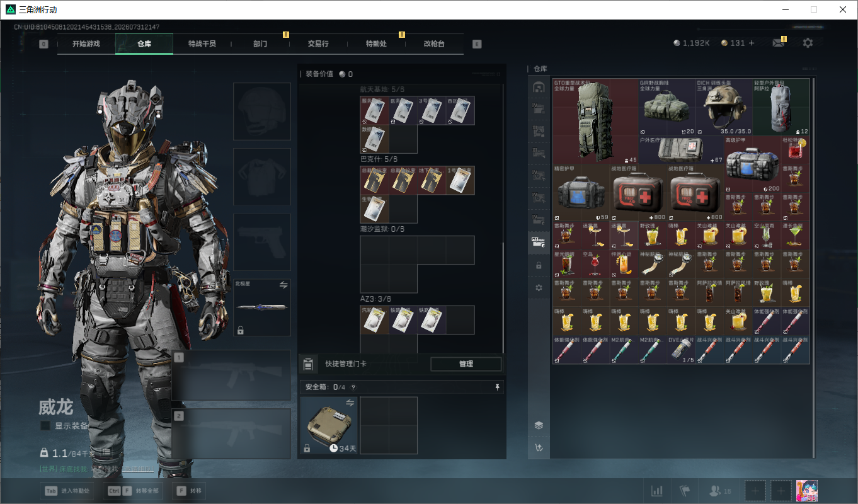The image size is (858, 504).
Task: Open the friends list icon showing 16
Action: pyautogui.click(x=720, y=490)
